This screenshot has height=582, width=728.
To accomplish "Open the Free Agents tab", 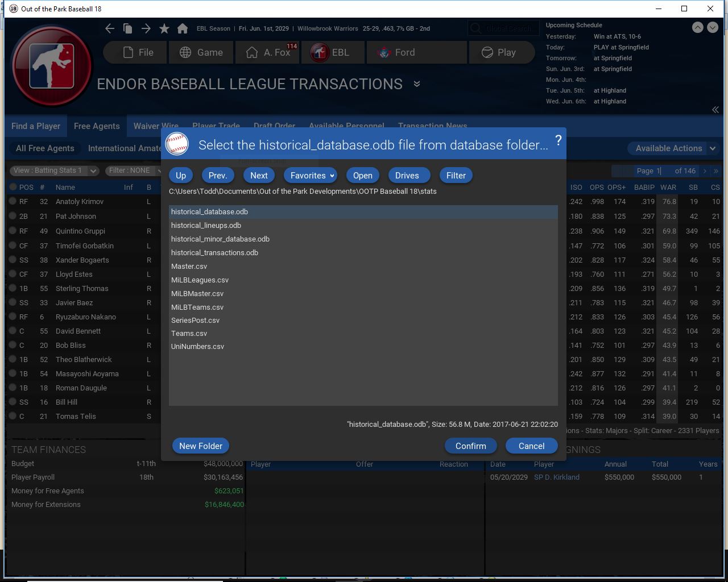I will [97, 126].
